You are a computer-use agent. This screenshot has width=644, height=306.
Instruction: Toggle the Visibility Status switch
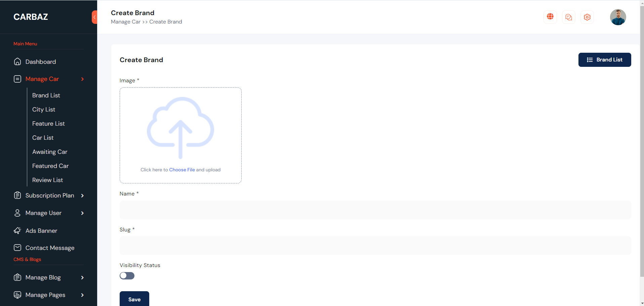tap(127, 276)
